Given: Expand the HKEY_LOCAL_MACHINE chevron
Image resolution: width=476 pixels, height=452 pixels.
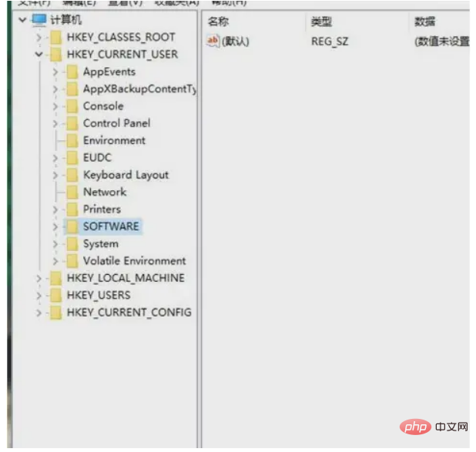Looking at the screenshot, I should (39, 279).
